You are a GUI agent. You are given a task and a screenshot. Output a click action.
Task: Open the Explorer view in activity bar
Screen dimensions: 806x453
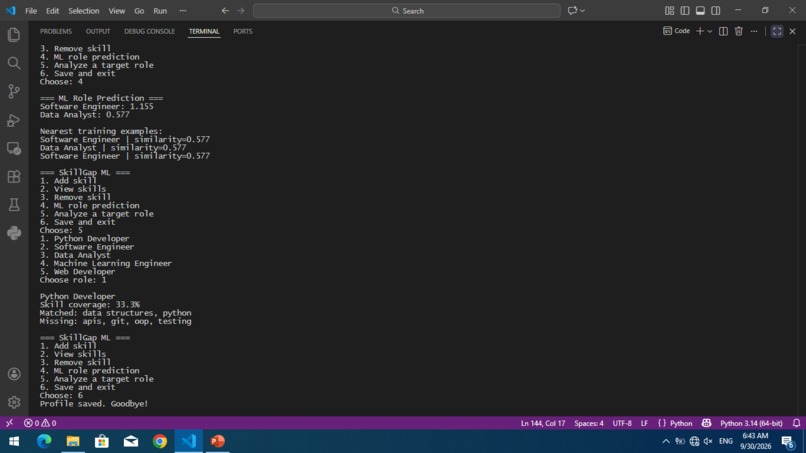pyautogui.click(x=14, y=34)
